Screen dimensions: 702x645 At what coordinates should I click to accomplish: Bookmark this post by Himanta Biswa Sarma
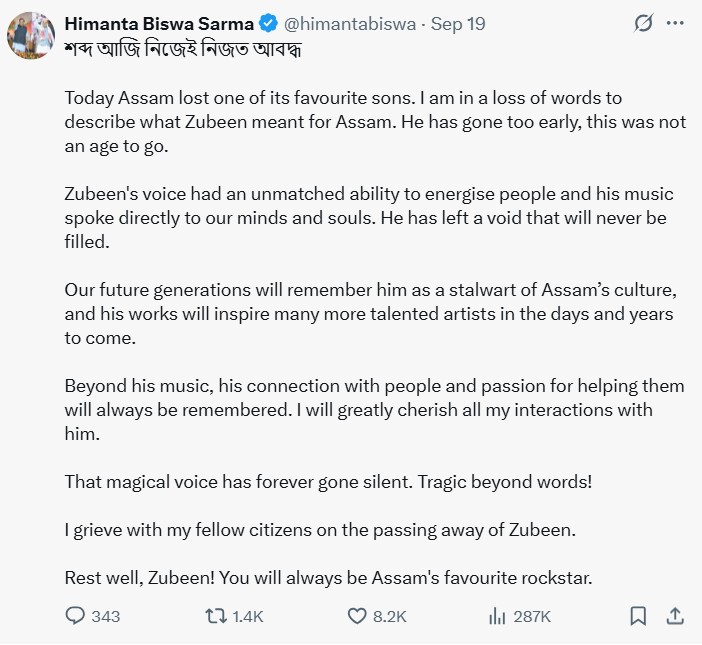638,616
